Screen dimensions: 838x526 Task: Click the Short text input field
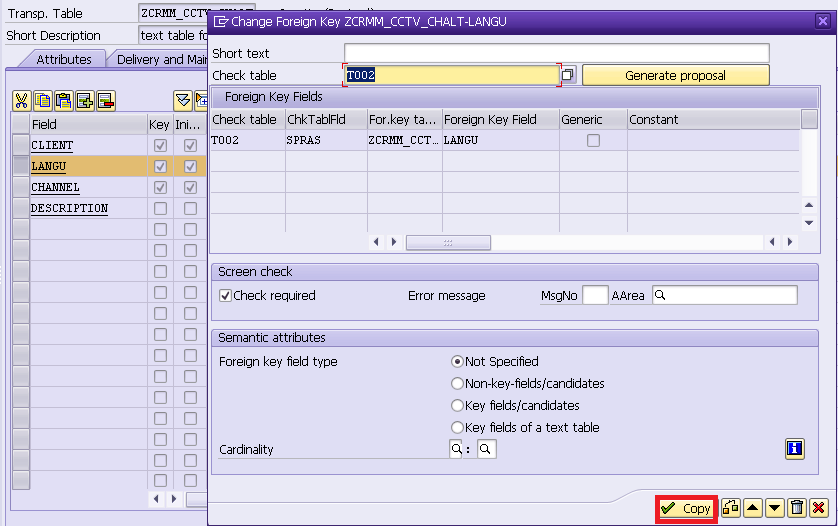556,53
